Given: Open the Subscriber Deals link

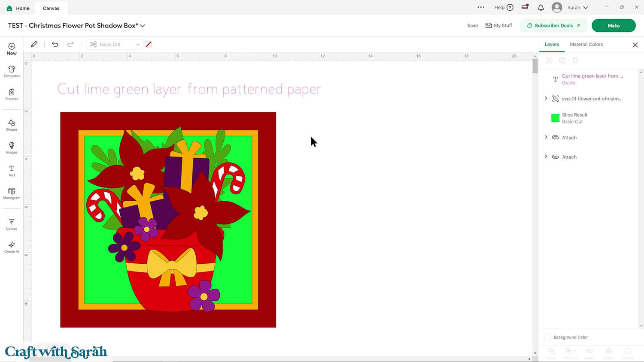Looking at the screenshot, I should 553,26.
